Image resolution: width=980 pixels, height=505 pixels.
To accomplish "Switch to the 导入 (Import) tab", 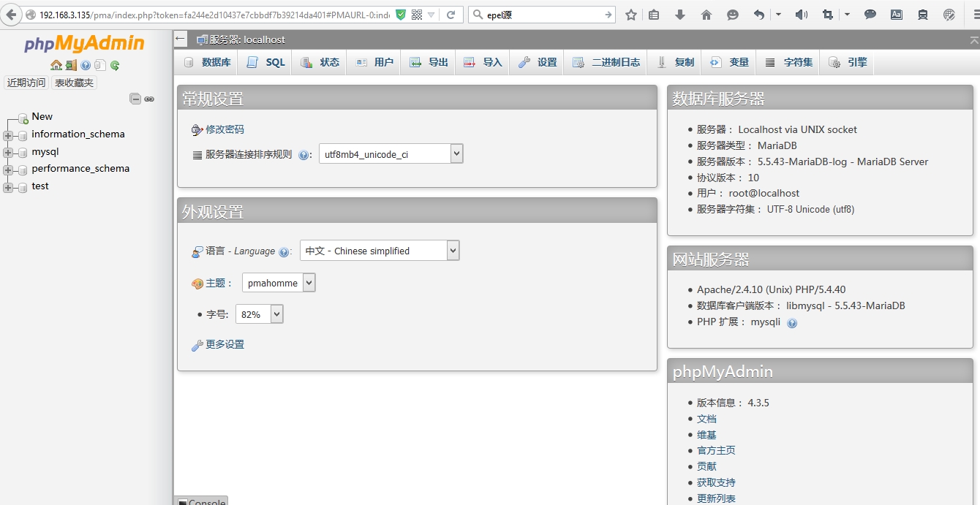I will point(483,63).
